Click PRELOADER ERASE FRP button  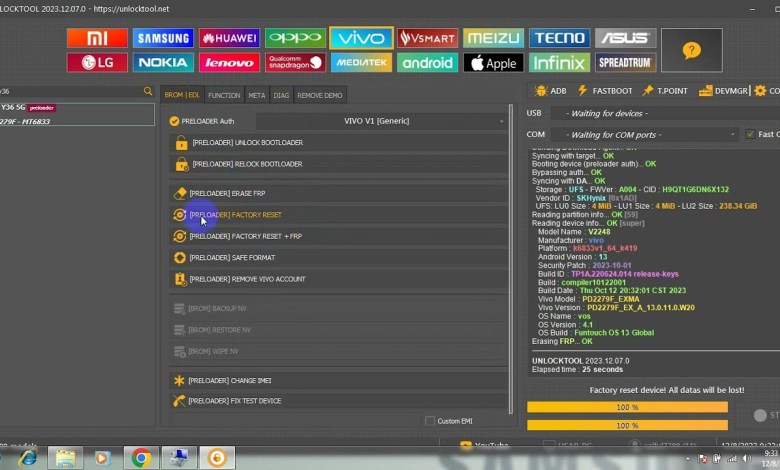tap(339, 193)
